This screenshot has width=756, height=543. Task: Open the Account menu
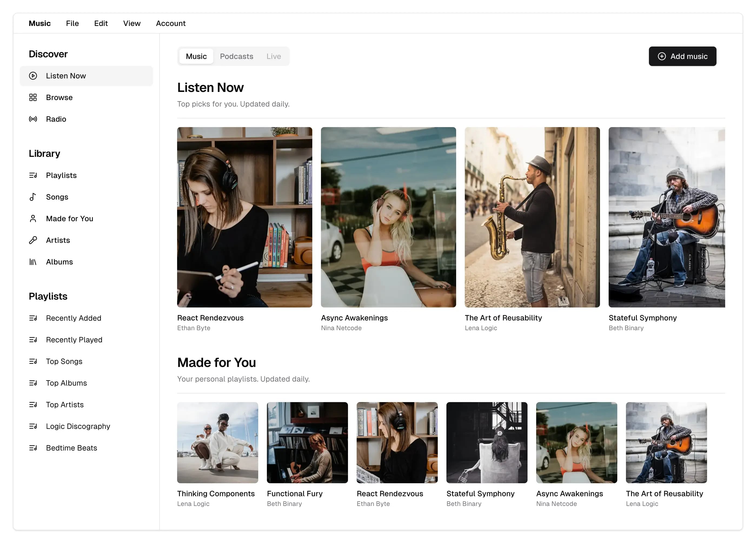click(x=171, y=23)
